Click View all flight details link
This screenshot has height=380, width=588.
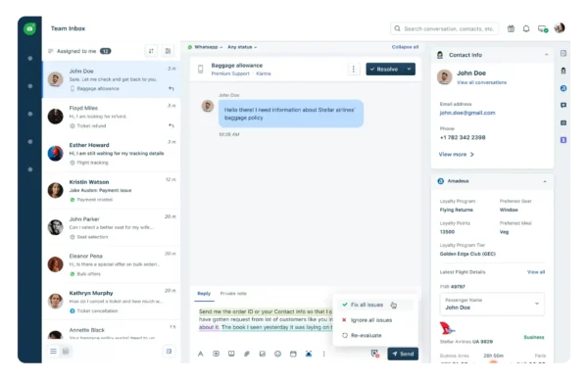[x=536, y=272]
